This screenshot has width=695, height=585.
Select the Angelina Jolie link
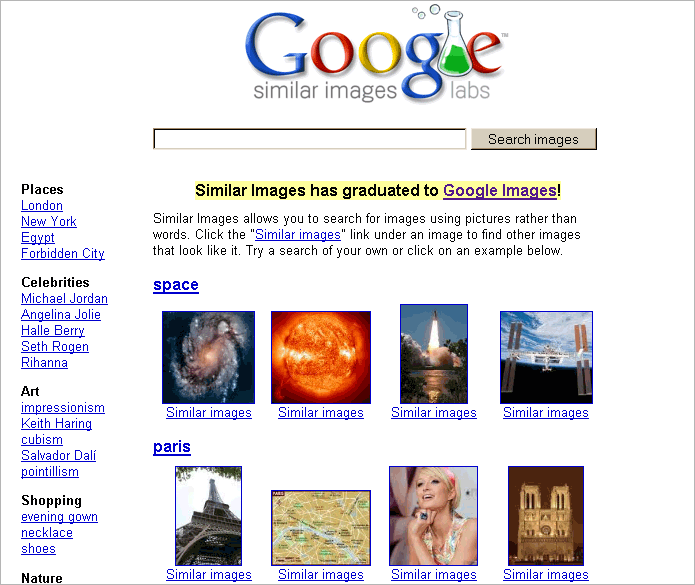click(x=61, y=315)
